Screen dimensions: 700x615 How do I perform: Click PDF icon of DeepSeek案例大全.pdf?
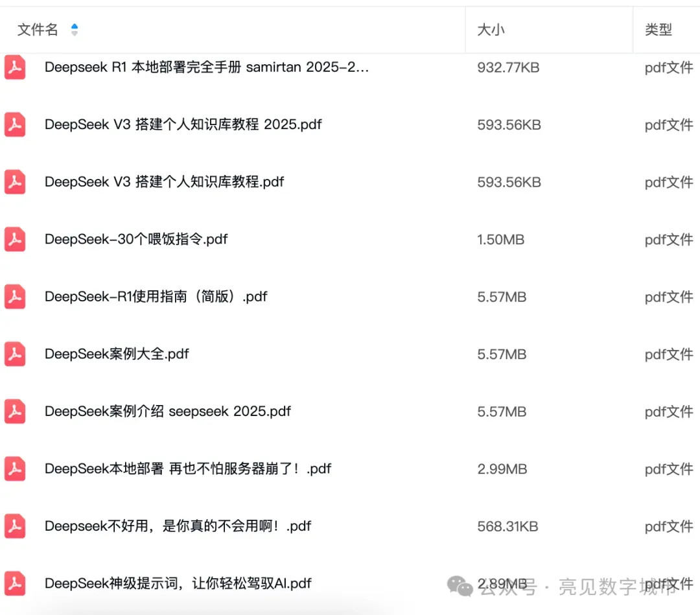[15, 354]
